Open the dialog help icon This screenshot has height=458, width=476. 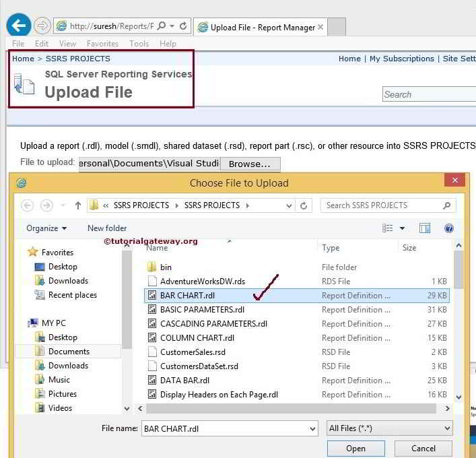(449, 228)
